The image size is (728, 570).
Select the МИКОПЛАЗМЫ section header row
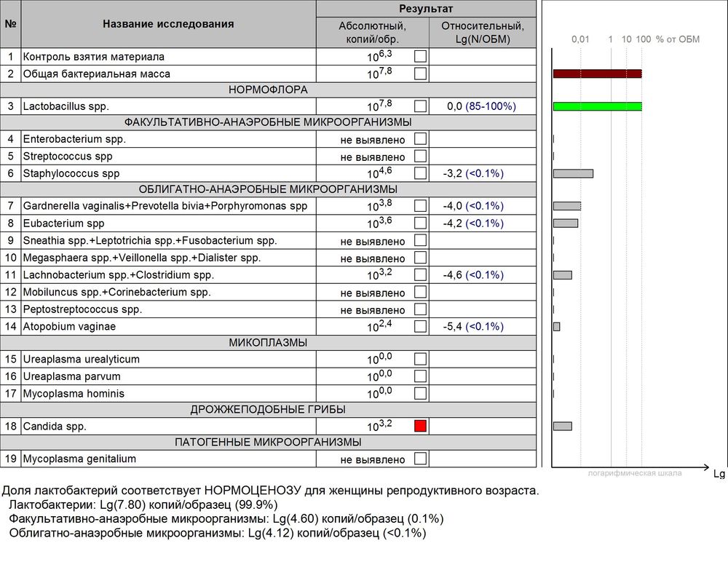[268, 343]
